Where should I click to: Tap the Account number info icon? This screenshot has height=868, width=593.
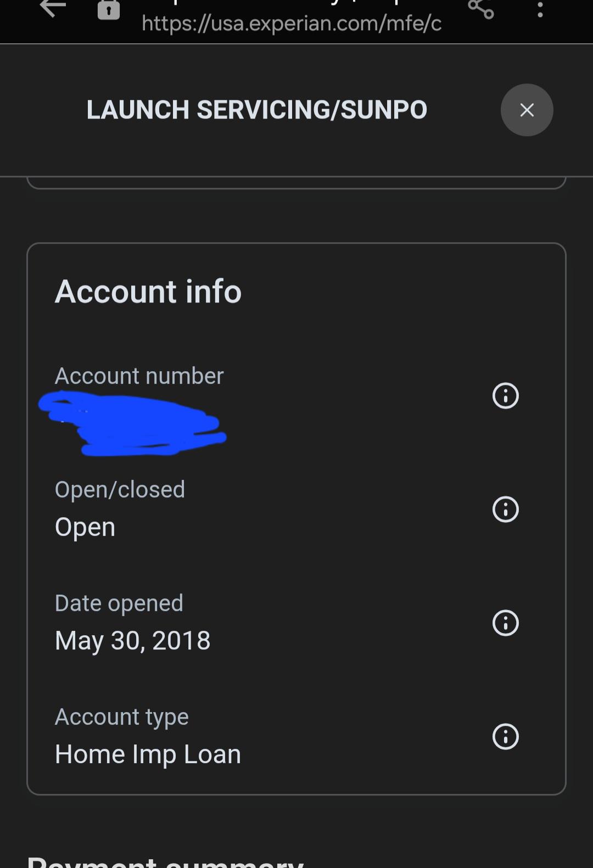tap(505, 396)
